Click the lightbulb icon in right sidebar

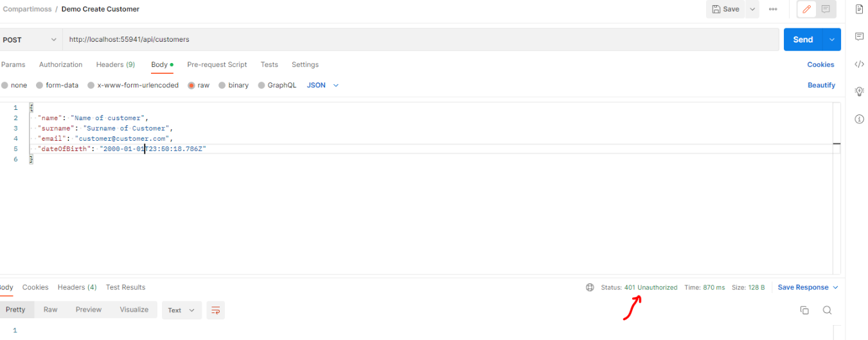coord(859,91)
